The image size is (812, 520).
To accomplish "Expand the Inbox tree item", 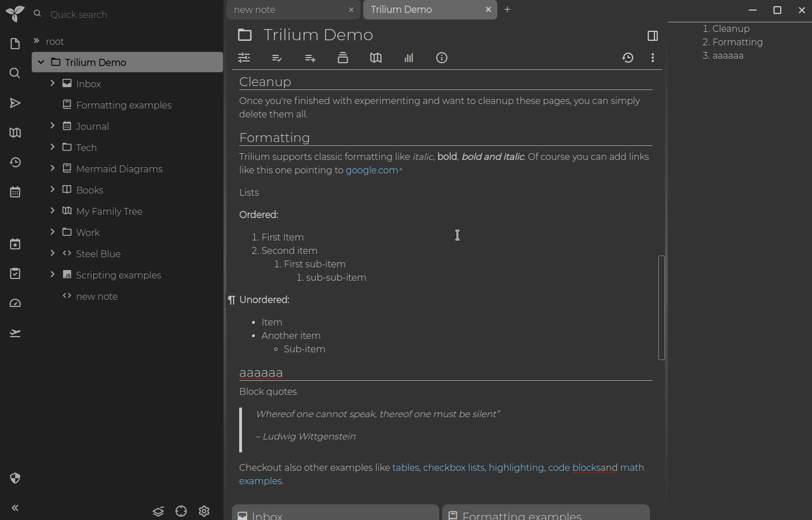I will coord(52,83).
